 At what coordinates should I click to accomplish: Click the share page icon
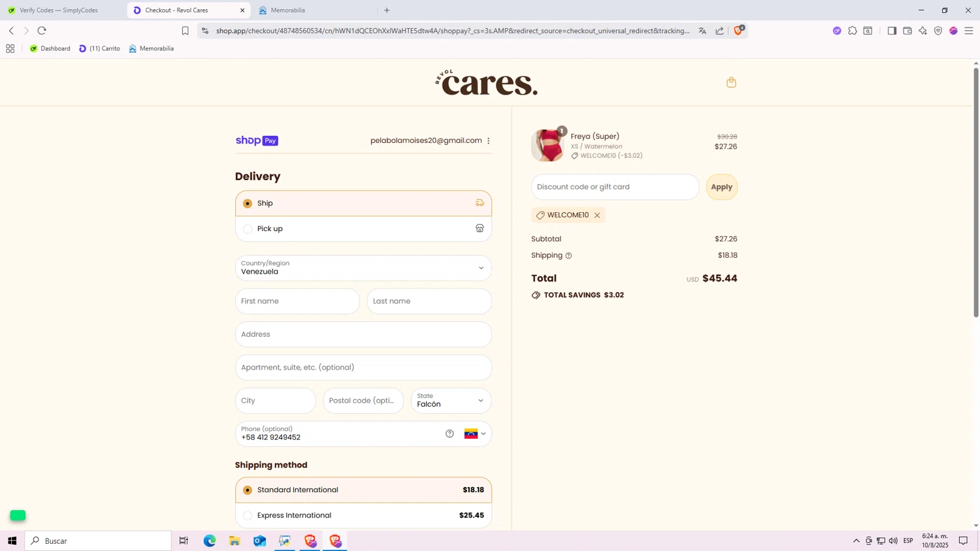point(719,31)
